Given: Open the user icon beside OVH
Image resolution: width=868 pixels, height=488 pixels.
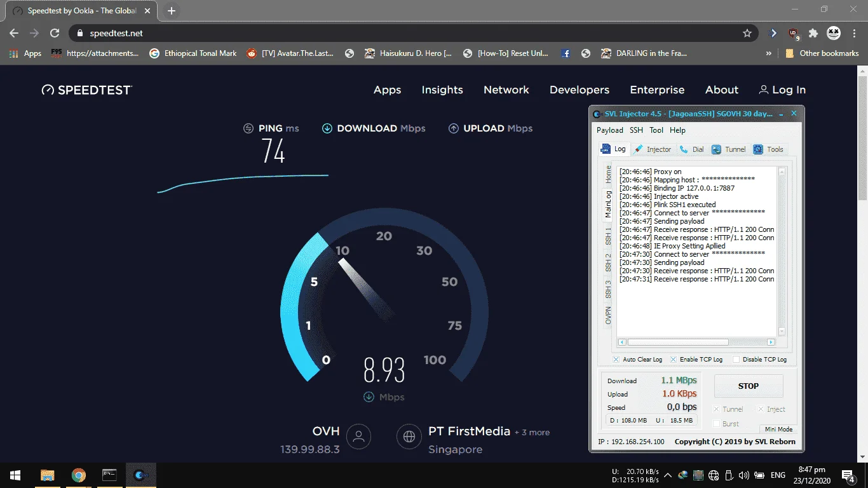Looking at the screenshot, I should [x=358, y=437].
